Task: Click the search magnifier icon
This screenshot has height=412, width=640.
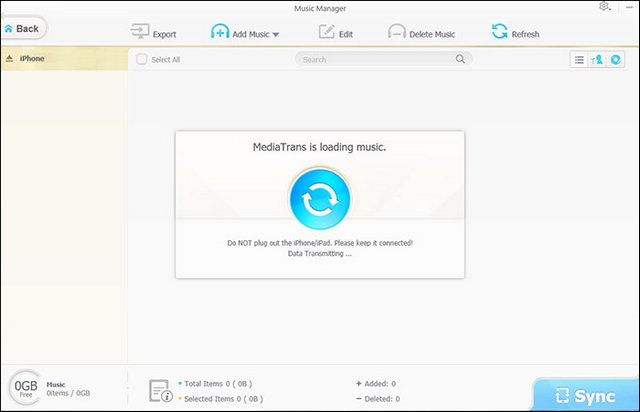Action: [461, 60]
